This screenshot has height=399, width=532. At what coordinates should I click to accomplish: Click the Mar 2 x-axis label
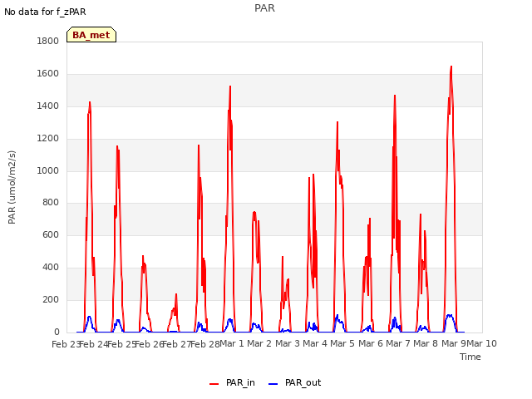click(x=259, y=343)
